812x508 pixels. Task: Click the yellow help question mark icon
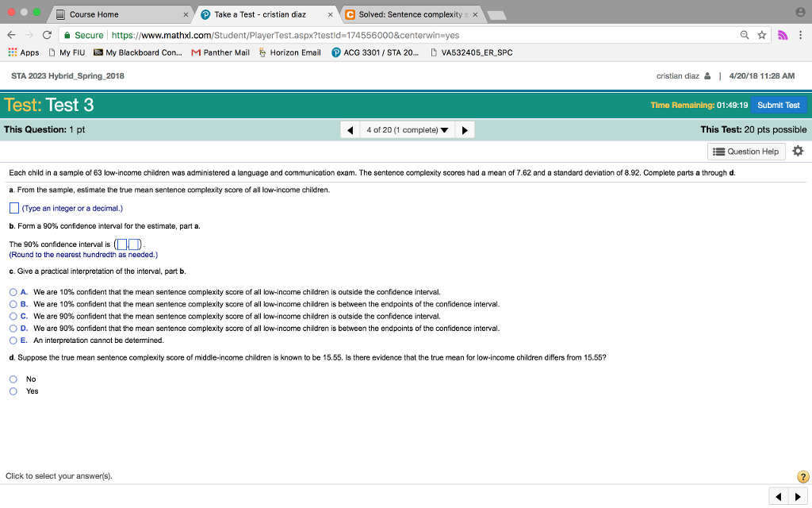(x=802, y=476)
